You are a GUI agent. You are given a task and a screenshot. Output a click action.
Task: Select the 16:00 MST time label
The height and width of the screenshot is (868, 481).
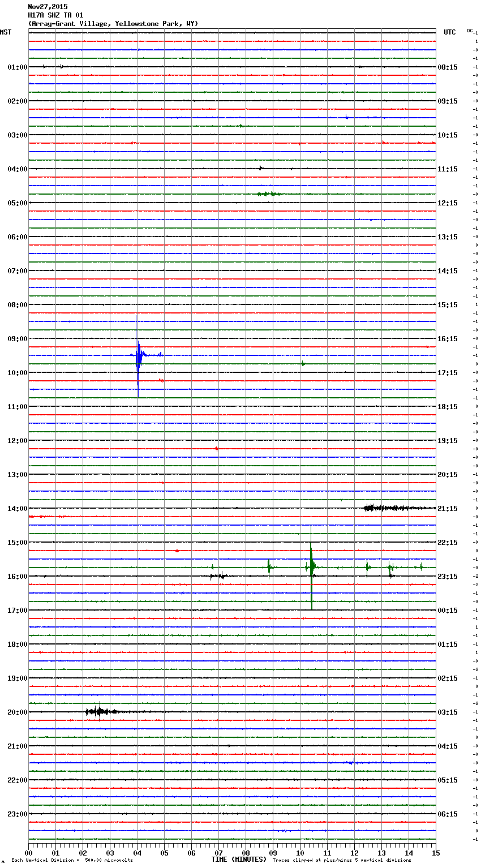pyautogui.click(x=17, y=577)
